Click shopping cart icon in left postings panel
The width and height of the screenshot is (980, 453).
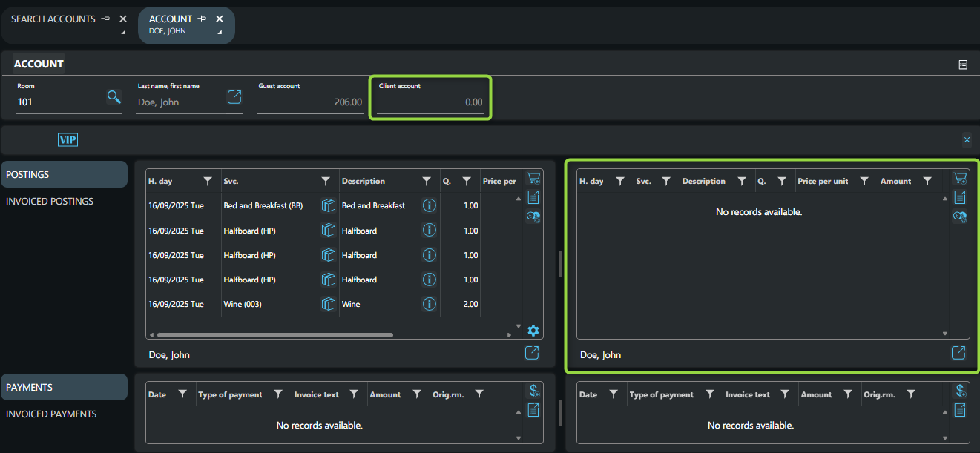coord(533,179)
